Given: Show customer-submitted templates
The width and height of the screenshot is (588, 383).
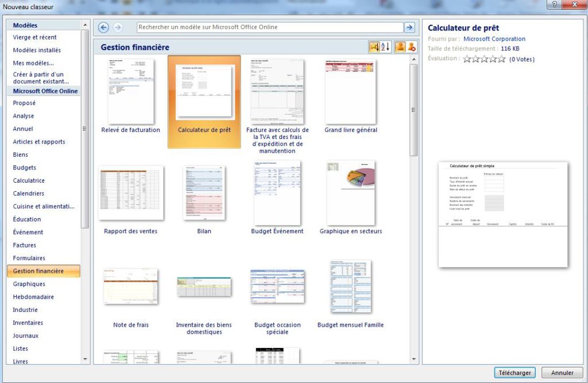Looking at the screenshot, I should pos(400,47).
